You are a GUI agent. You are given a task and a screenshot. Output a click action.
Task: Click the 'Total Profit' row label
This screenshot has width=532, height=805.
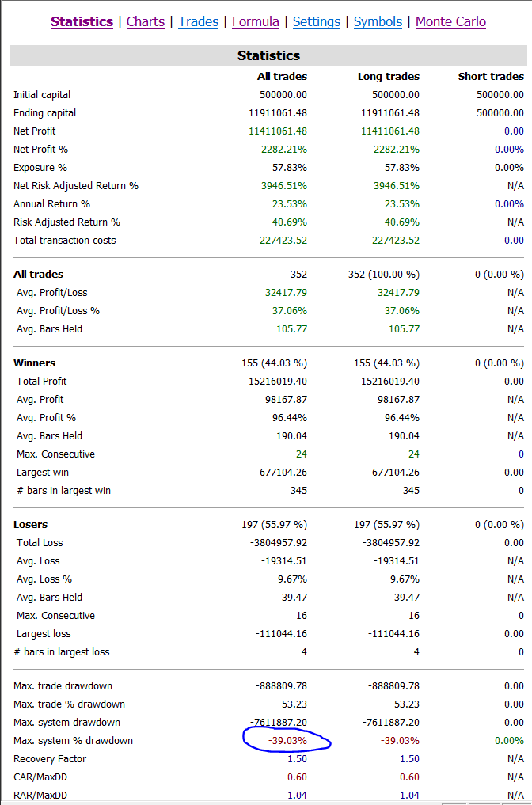point(42,382)
